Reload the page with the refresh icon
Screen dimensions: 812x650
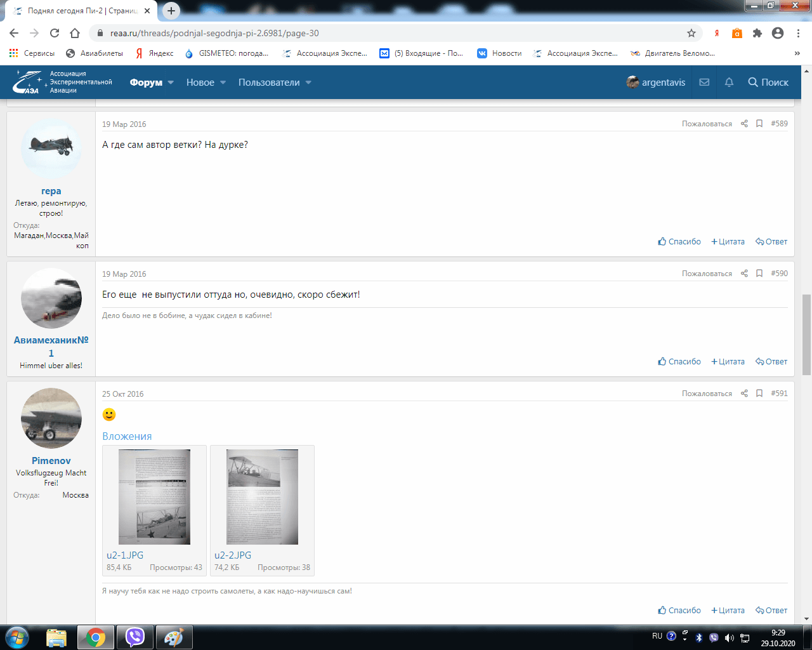[x=55, y=33]
